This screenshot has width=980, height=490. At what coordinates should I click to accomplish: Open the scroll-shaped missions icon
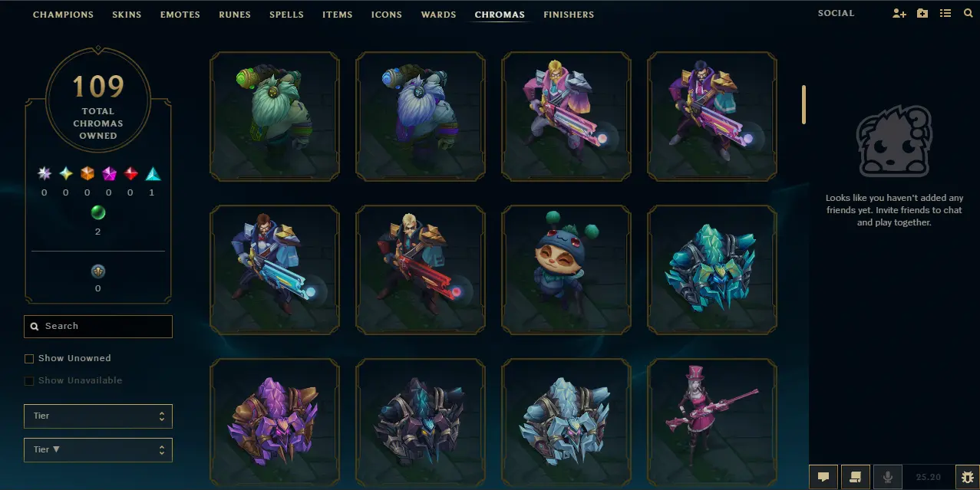click(856, 477)
